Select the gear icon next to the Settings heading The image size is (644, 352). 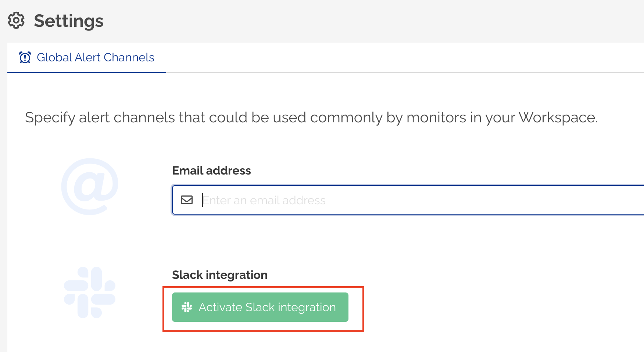click(16, 21)
